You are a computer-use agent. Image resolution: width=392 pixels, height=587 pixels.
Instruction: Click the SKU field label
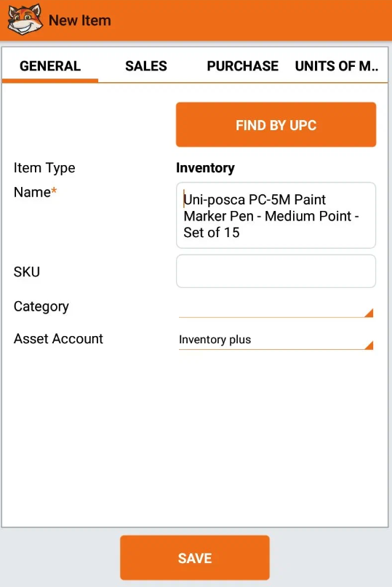pos(27,271)
